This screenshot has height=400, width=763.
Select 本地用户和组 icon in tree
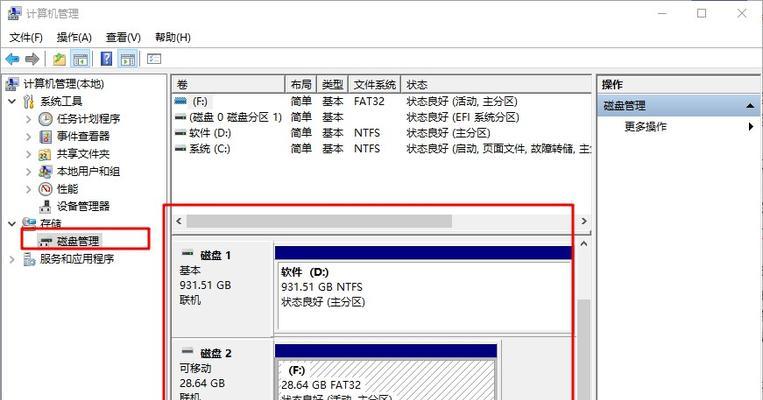tap(45, 171)
